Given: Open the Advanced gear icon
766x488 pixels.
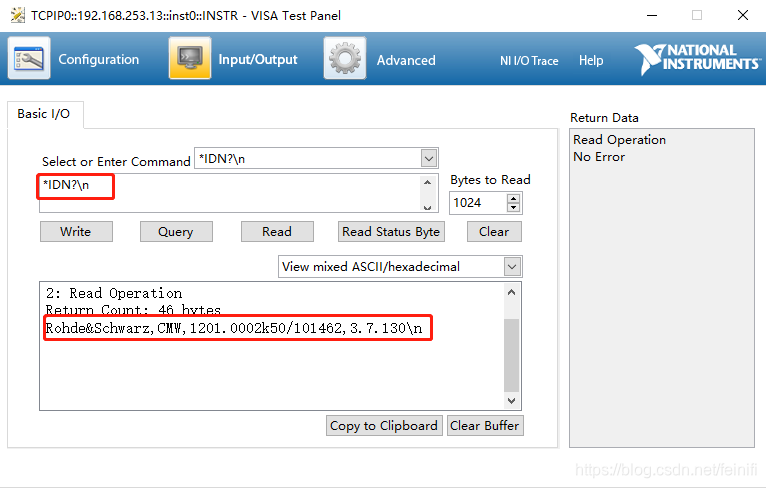Looking at the screenshot, I should tap(344, 58).
